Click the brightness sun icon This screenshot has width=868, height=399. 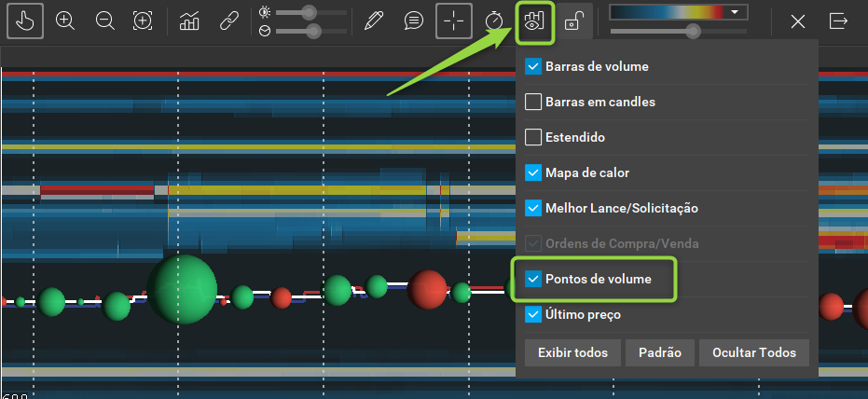pos(265,11)
